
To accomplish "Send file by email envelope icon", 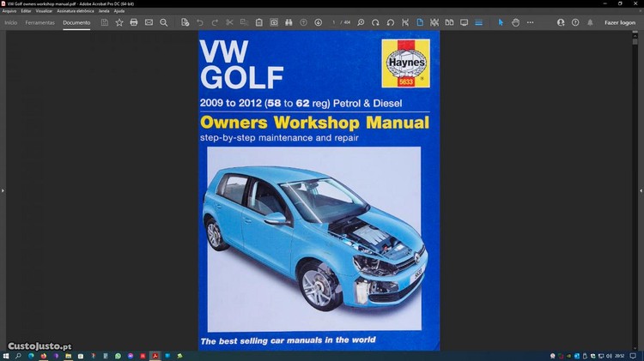I will (149, 22).
